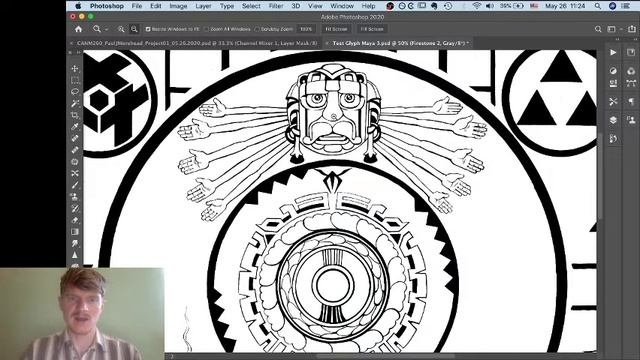The image size is (640, 360).
Task: Open the Paths panel icon
Action: coord(631,83)
